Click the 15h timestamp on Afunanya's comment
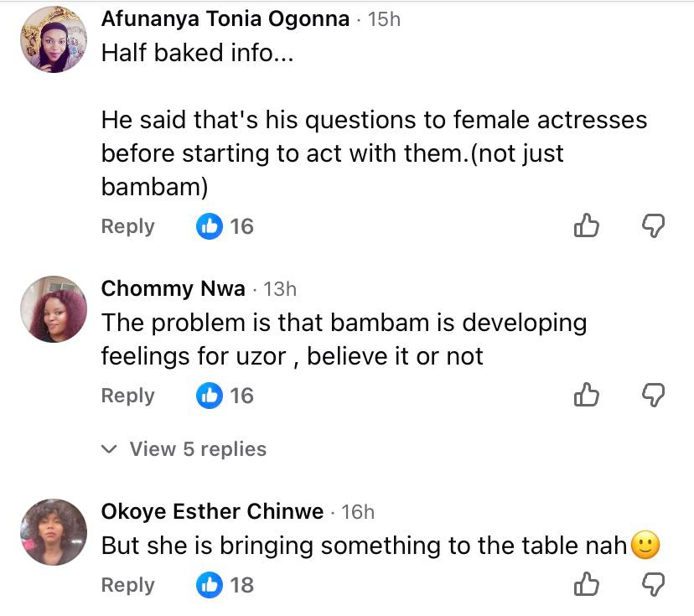Viewport: 694px width, 616px height. (x=384, y=19)
